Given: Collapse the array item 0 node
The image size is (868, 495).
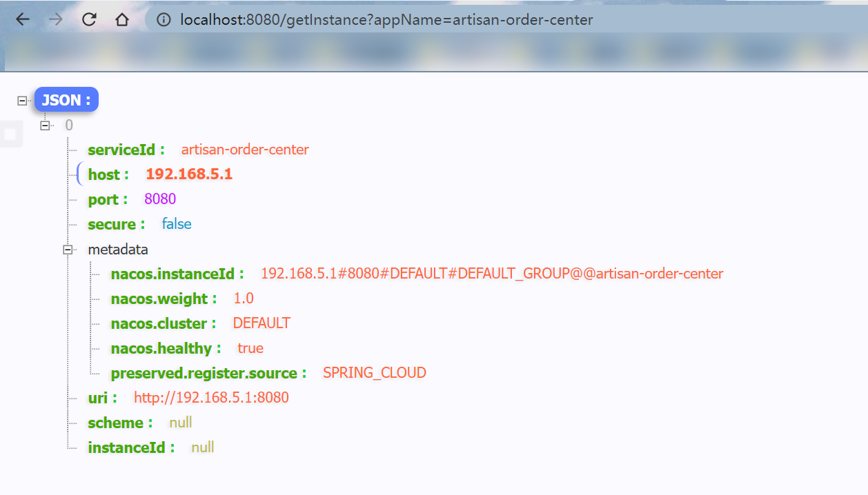Looking at the screenshot, I should (x=46, y=125).
